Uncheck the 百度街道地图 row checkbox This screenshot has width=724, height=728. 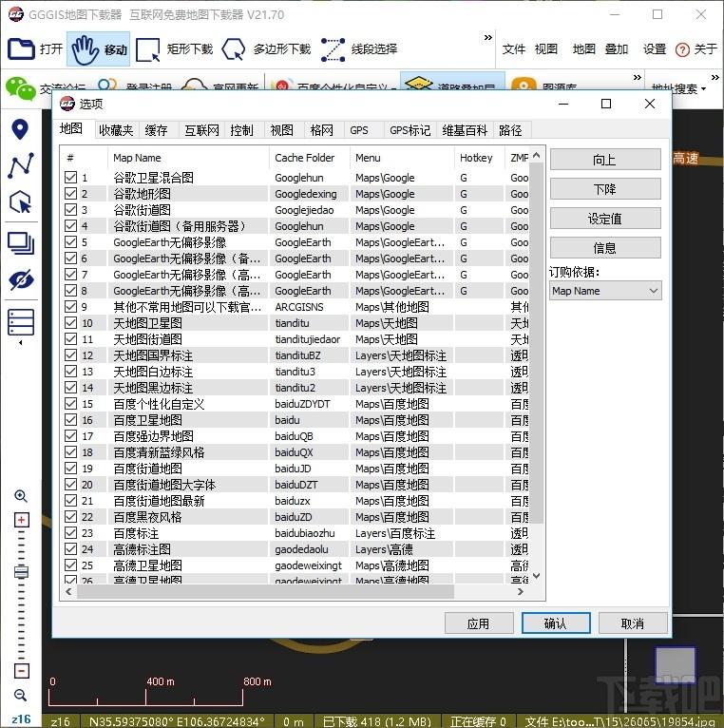71,469
